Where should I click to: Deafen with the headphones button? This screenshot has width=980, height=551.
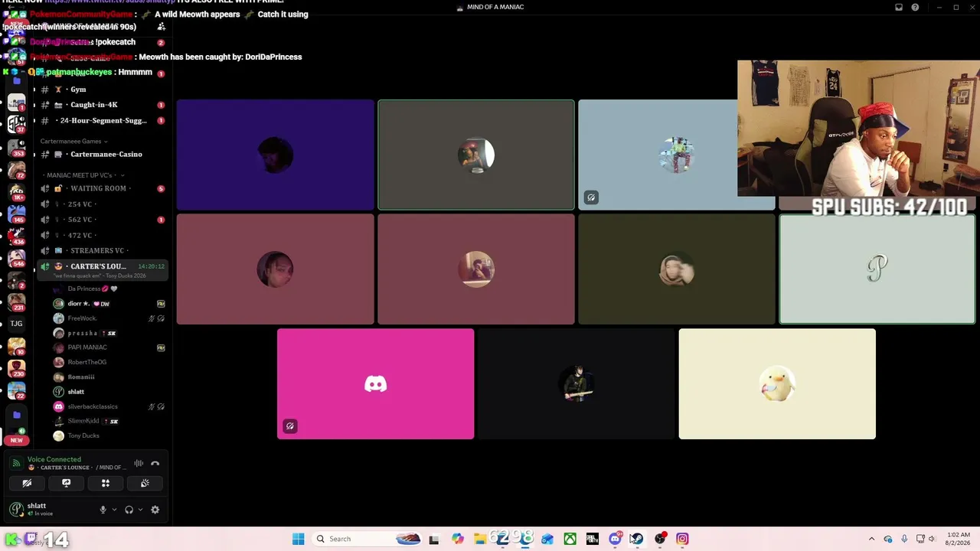(x=129, y=510)
